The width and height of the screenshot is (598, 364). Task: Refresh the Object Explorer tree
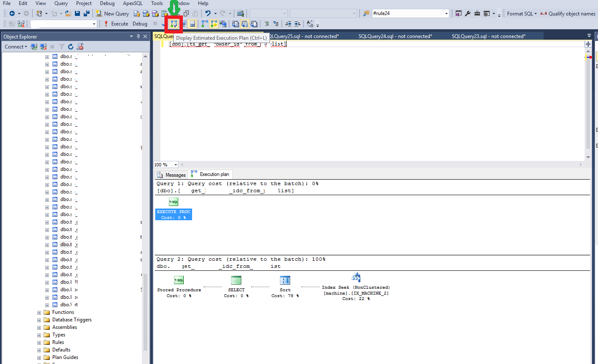(x=71, y=47)
